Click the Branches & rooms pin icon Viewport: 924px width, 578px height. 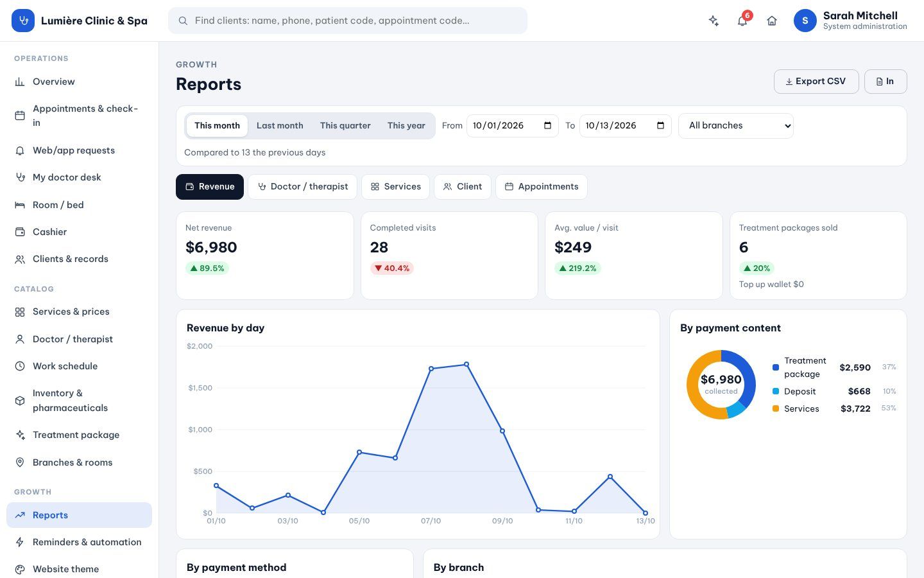tap(20, 462)
